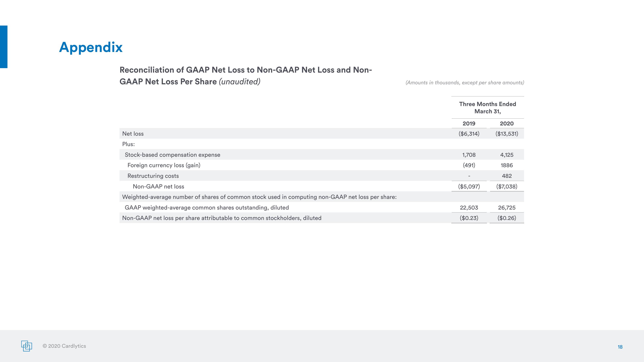Click the (491) foreign currency value

(469, 165)
